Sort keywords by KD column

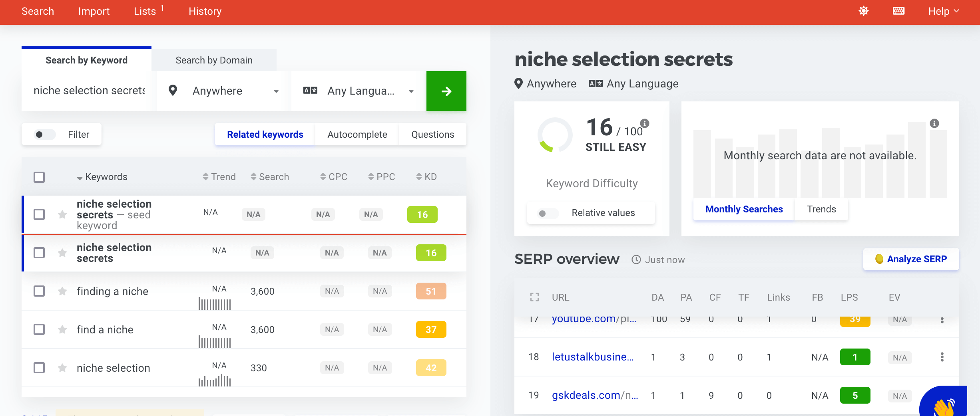pyautogui.click(x=426, y=176)
